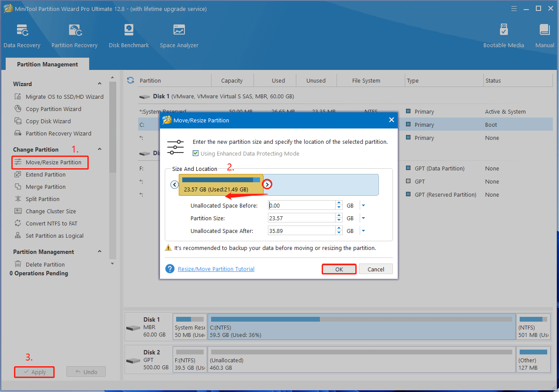The height and width of the screenshot is (392, 559).
Task: Sort by Capacity column header
Action: pos(232,80)
